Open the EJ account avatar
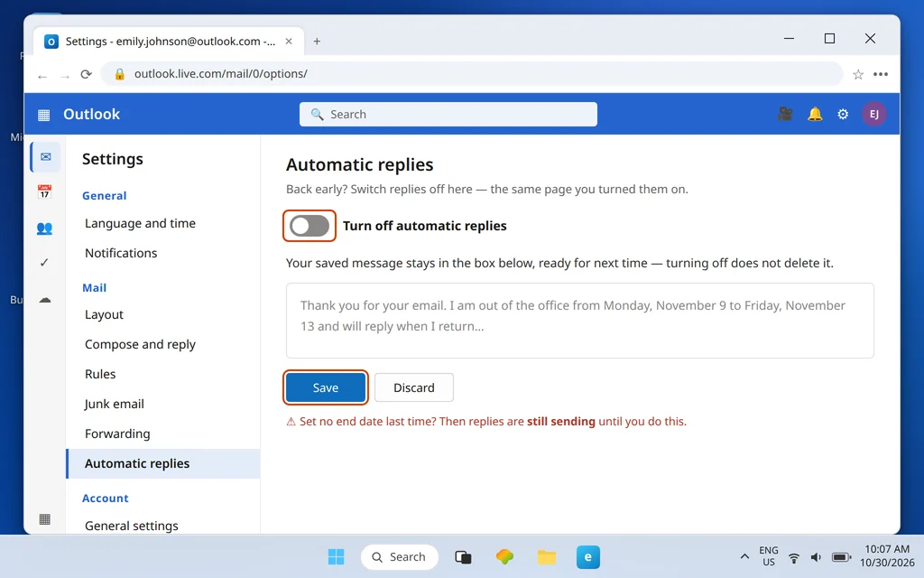The width and height of the screenshot is (924, 578). [873, 114]
